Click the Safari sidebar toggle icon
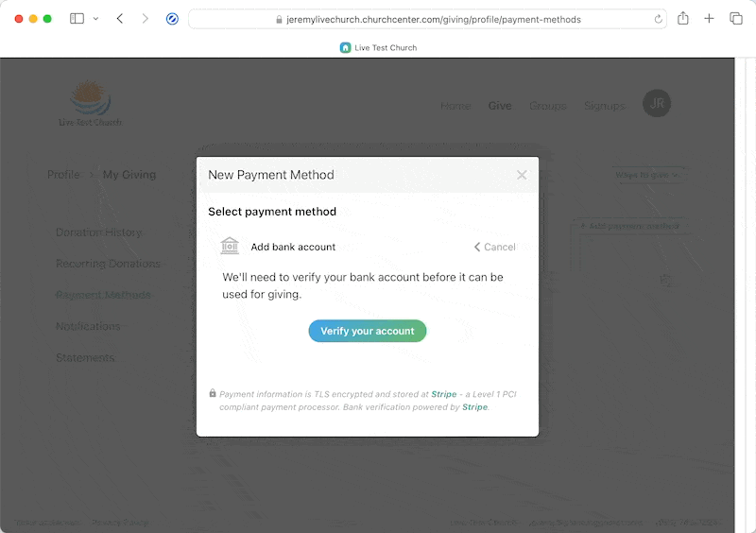 (x=77, y=19)
